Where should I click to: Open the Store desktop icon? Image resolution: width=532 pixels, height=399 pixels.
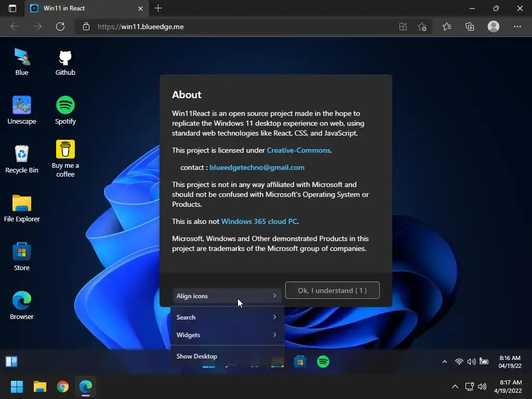22,257
